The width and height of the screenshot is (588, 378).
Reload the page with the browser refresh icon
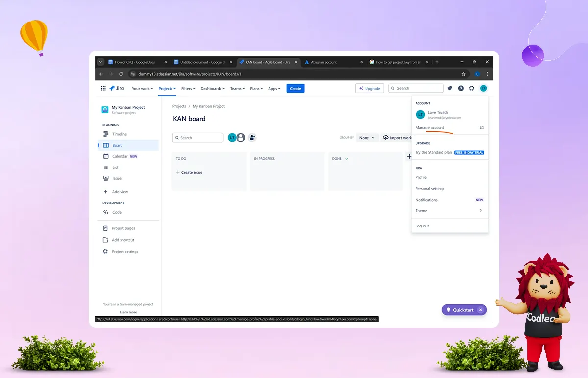click(x=121, y=74)
